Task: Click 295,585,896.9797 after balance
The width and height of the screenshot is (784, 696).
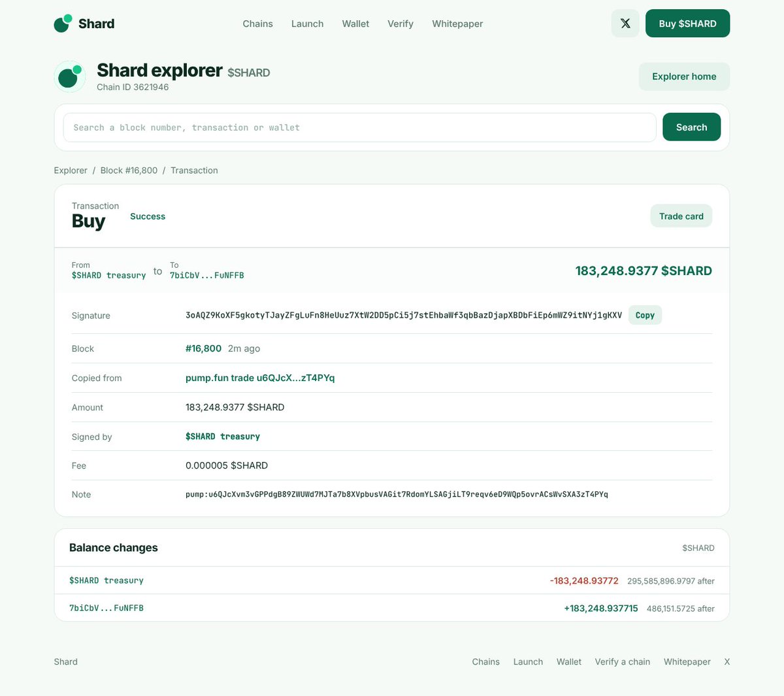Action: coord(671,581)
